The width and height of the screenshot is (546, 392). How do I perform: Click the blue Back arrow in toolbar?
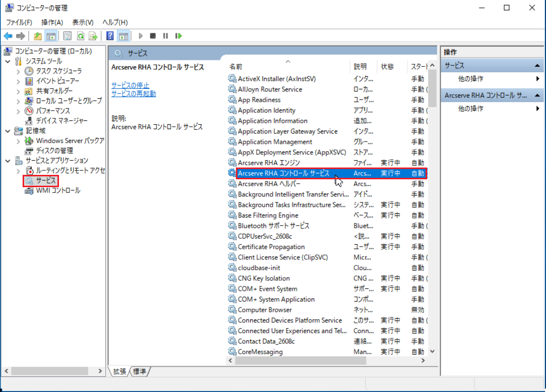(8, 36)
